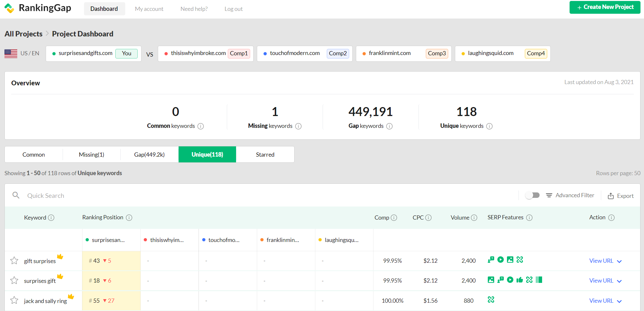
Task: Click the magnifier search icon
Action: tap(16, 195)
